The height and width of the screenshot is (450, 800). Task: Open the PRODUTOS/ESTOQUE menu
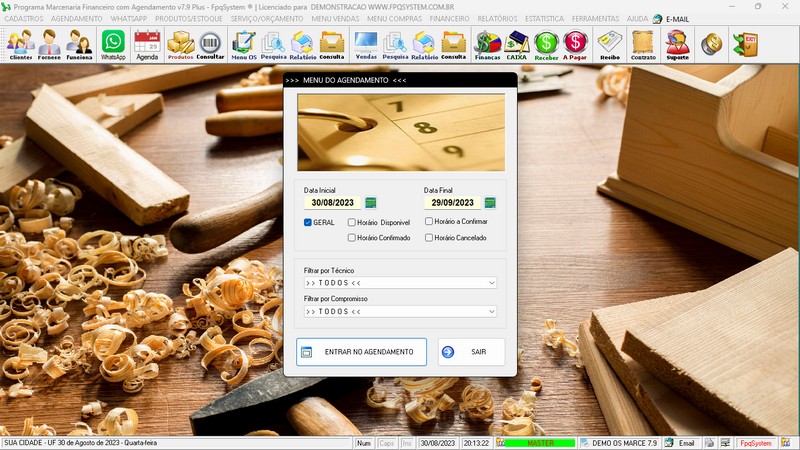189,19
